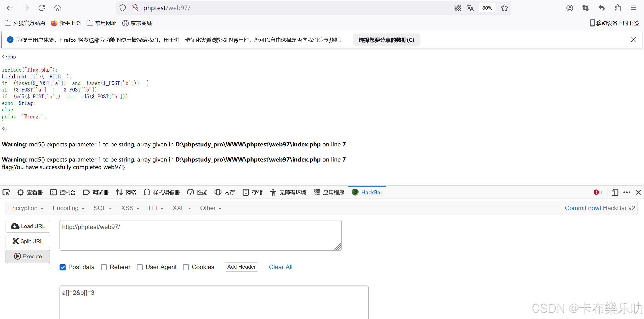Enable the Cookies checkbox
The width and height of the screenshot is (644, 319).
click(186, 267)
